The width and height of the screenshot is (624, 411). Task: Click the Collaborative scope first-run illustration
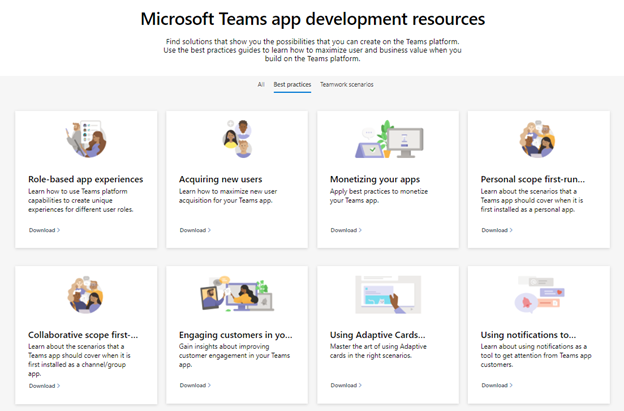coord(86,294)
